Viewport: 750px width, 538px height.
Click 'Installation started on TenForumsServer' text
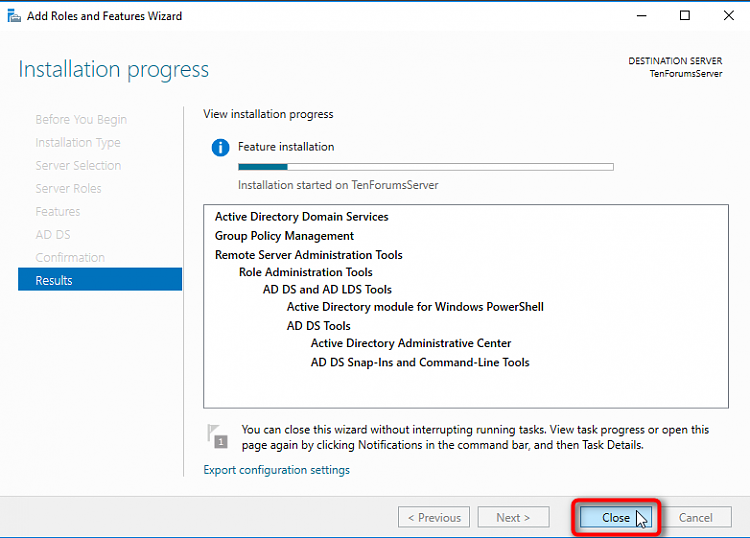pyautogui.click(x=338, y=185)
